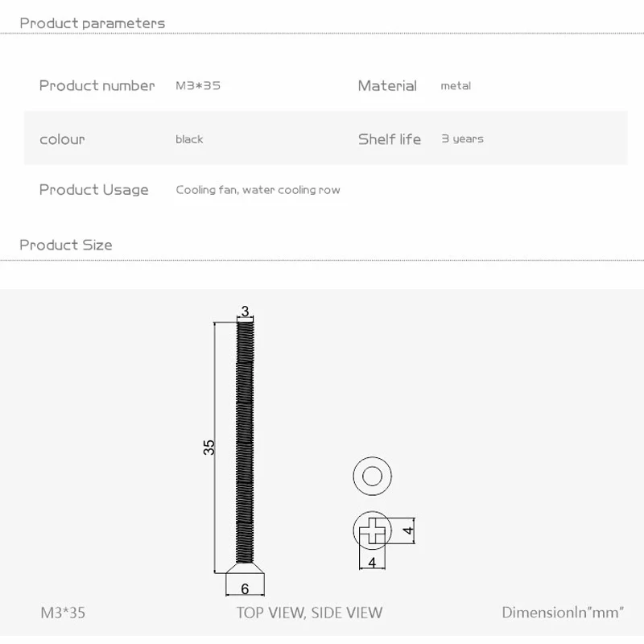This screenshot has width=644, height=644.
Task: Click the Shelf life label
Action: 390,139
